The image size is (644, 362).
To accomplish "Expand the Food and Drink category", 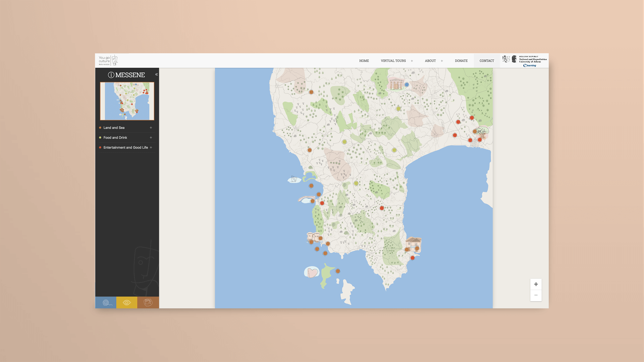I will (x=151, y=138).
